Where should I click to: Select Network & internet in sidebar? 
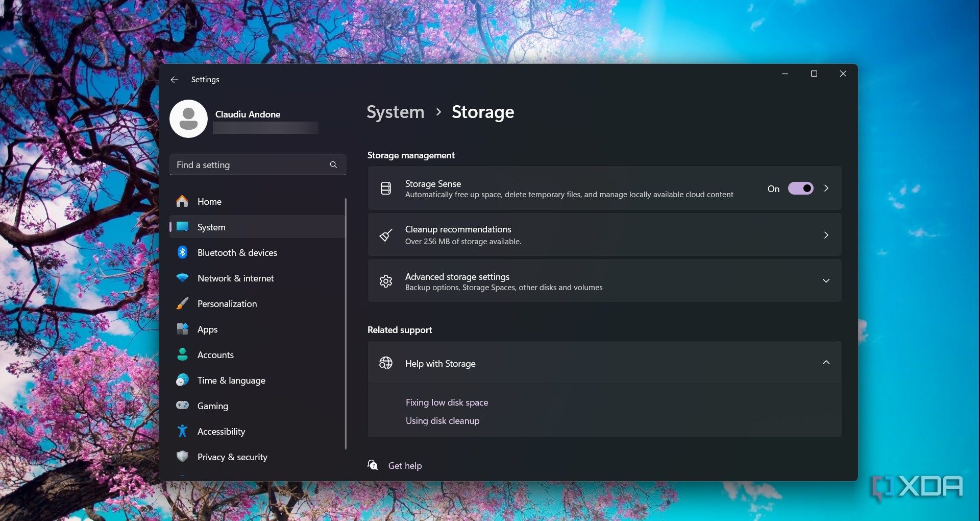click(x=257, y=278)
